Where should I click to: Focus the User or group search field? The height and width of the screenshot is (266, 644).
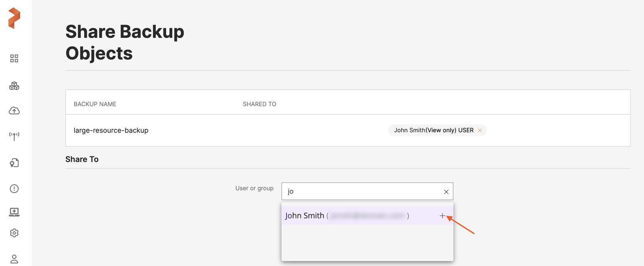[362, 191]
